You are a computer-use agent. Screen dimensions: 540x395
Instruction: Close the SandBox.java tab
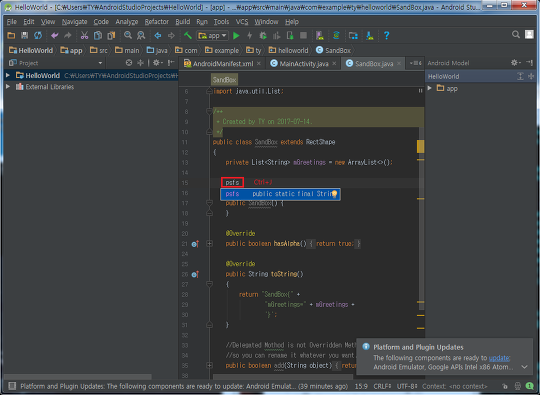coord(399,63)
